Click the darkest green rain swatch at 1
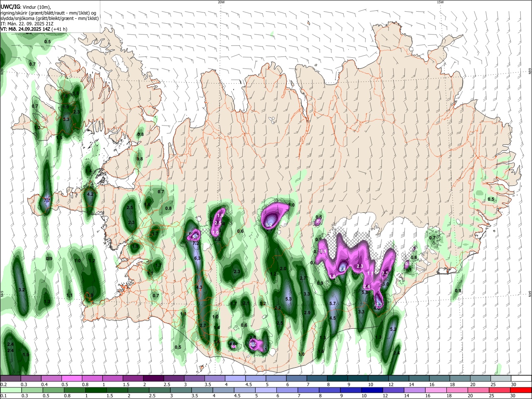Viewport: 532px width, 399px height. point(96,390)
